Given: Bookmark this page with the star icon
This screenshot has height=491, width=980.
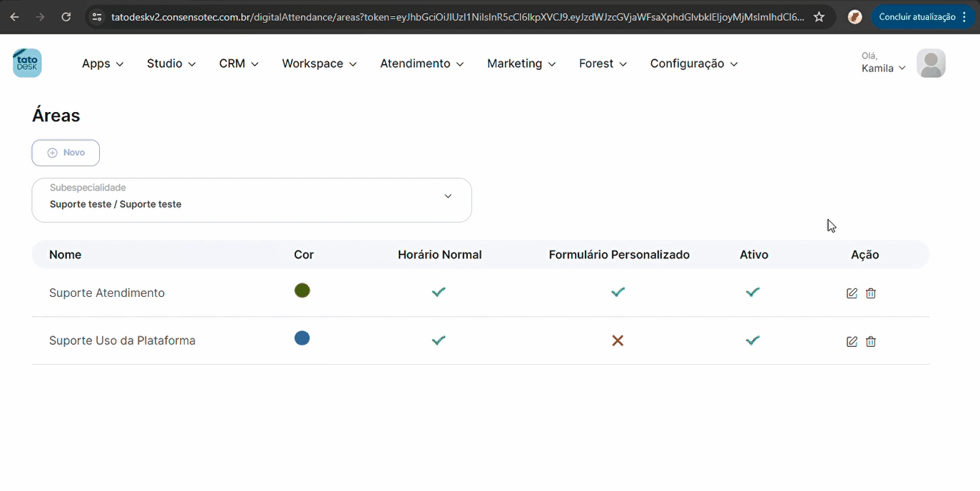Looking at the screenshot, I should pyautogui.click(x=819, y=17).
